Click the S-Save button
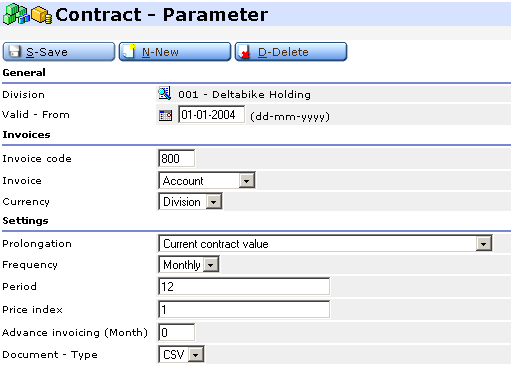This screenshot has width=511, height=374. tap(59, 52)
